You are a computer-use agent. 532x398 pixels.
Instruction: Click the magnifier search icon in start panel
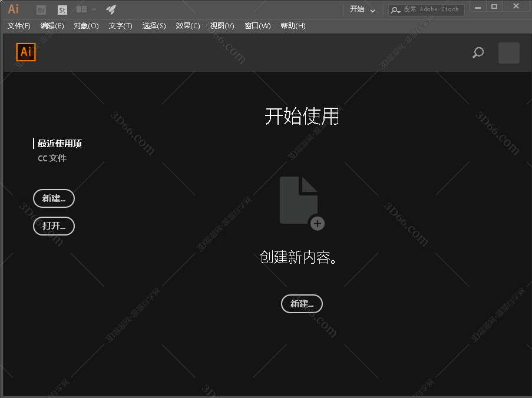point(478,52)
